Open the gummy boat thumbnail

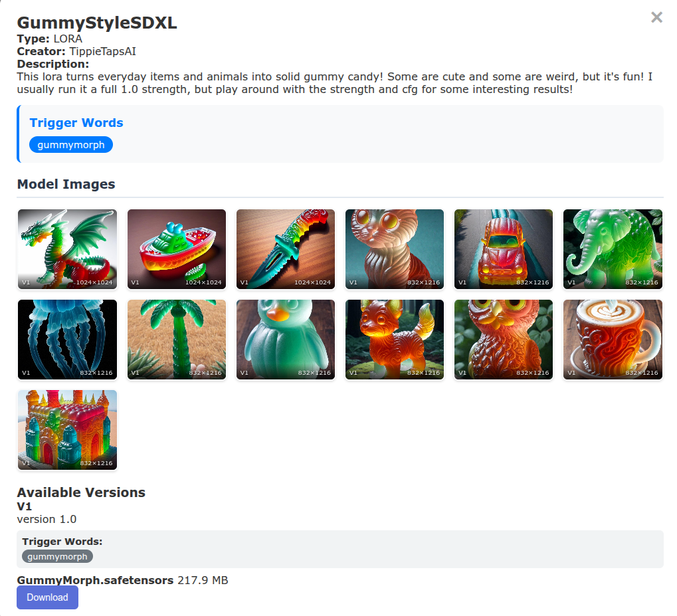coord(177,249)
